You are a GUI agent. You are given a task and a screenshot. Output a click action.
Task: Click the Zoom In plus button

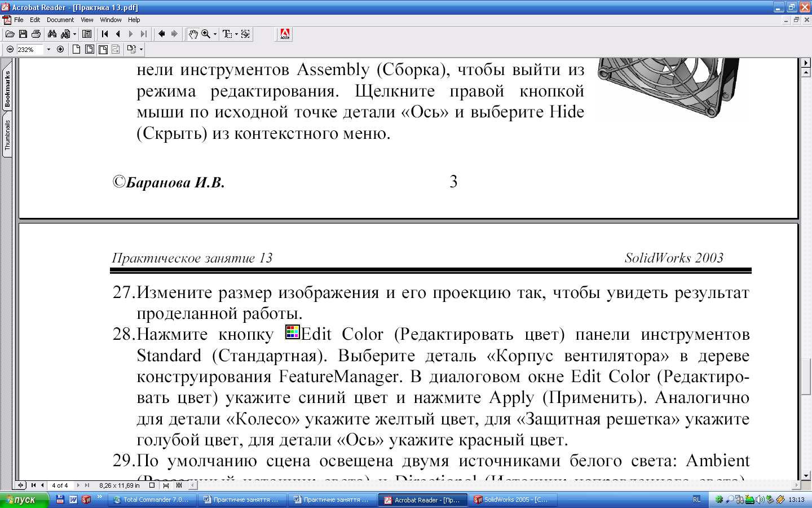pyautogui.click(x=60, y=50)
